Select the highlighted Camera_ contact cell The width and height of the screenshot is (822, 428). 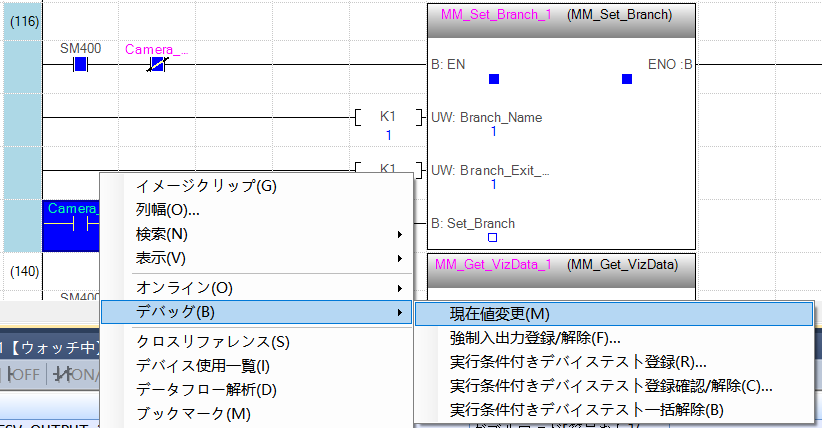71,224
